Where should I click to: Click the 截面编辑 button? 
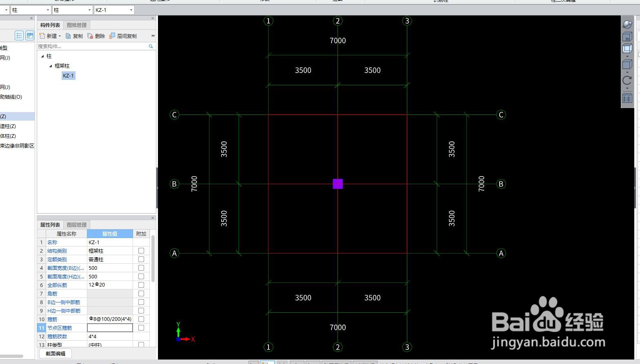[x=56, y=353]
